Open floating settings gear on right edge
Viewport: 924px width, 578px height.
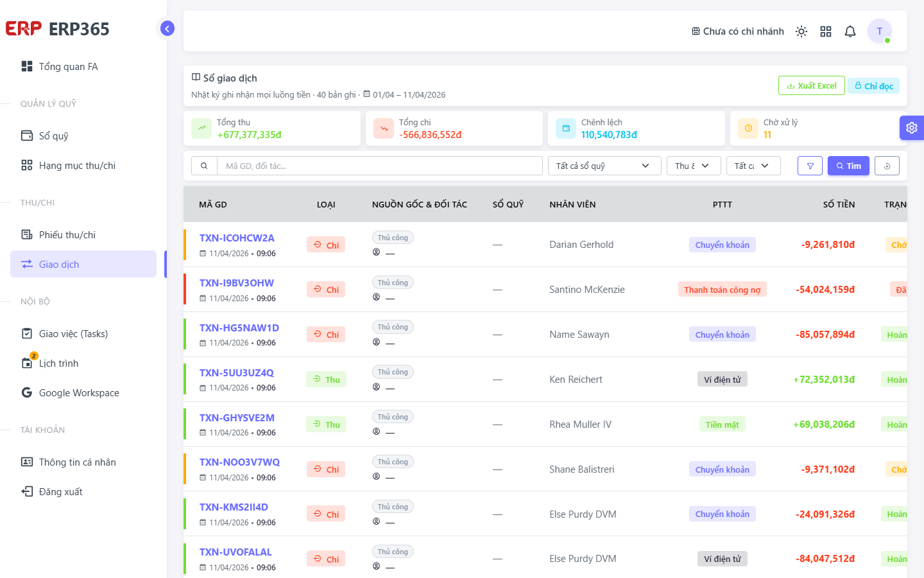[x=912, y=128]
